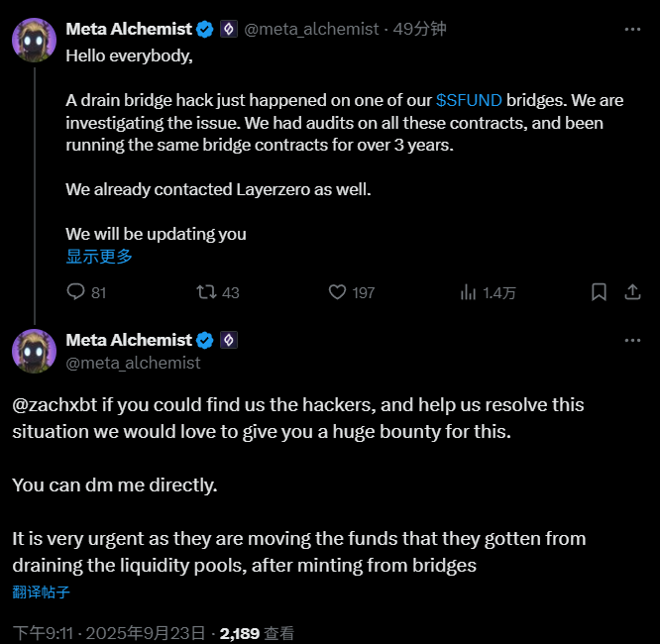Click the reply icon with 81 replies
660x644 pixels.
(x=76, y=292)
